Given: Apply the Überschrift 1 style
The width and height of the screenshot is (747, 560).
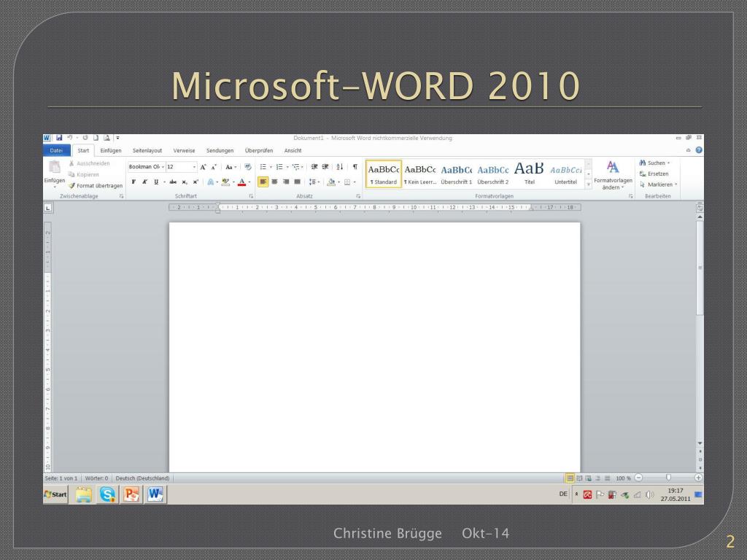Looking at the screenshot, I should pyautogui.click(x=457, y=174).
